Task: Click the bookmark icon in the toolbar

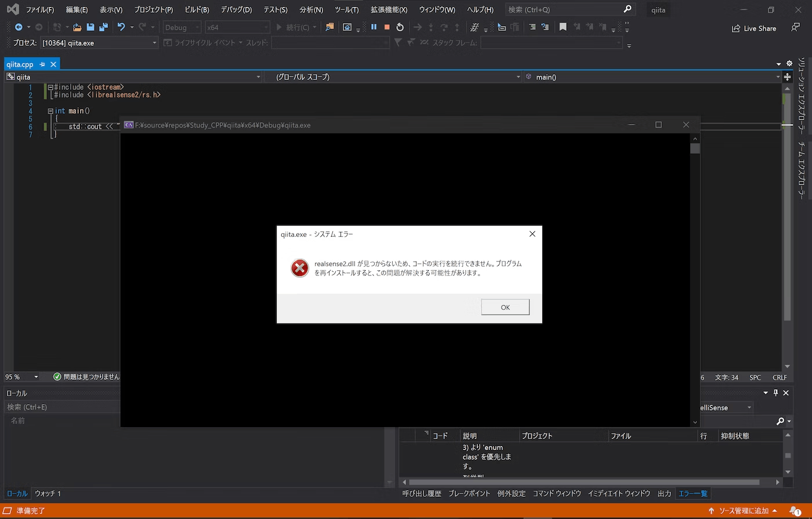Action: 563,27
